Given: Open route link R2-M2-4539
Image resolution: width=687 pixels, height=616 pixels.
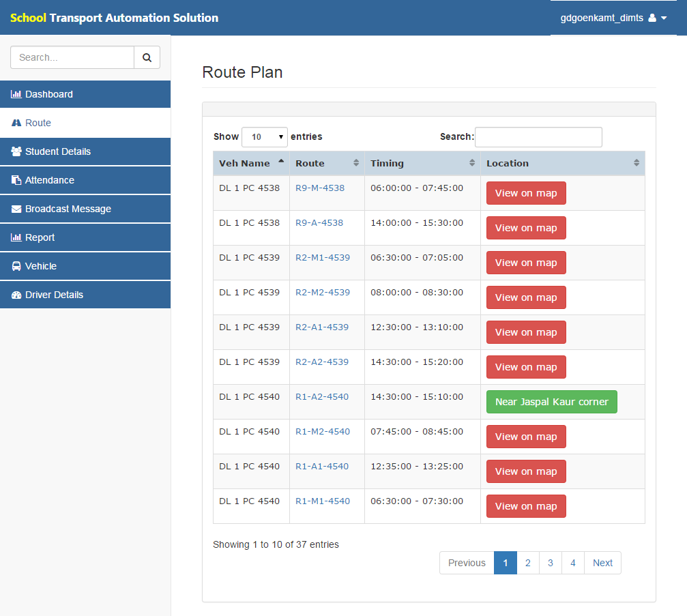Looking at the screenshot, I should [x=323, y=292].
